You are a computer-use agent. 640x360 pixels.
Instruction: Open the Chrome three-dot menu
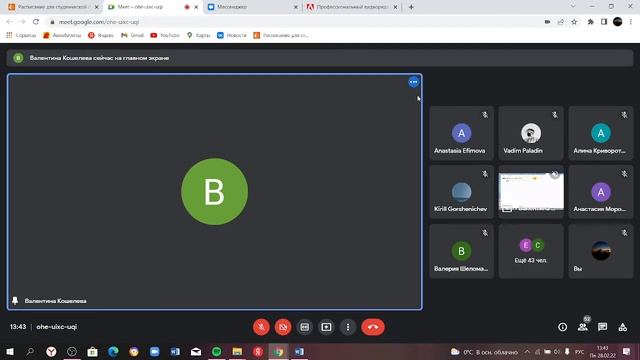[x=631, y=22]
